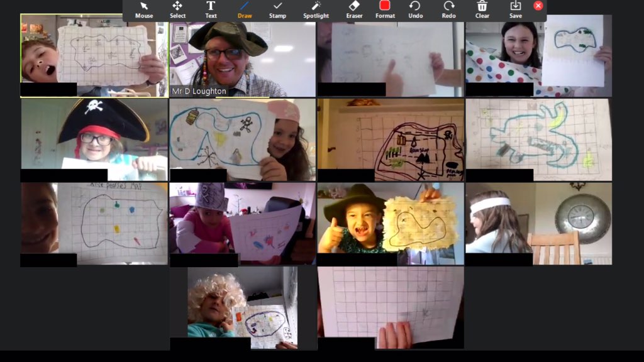Viewport: 644px width, 362px height.
Task: Pick the Draw tool
Action: click(x=245, y=10)
